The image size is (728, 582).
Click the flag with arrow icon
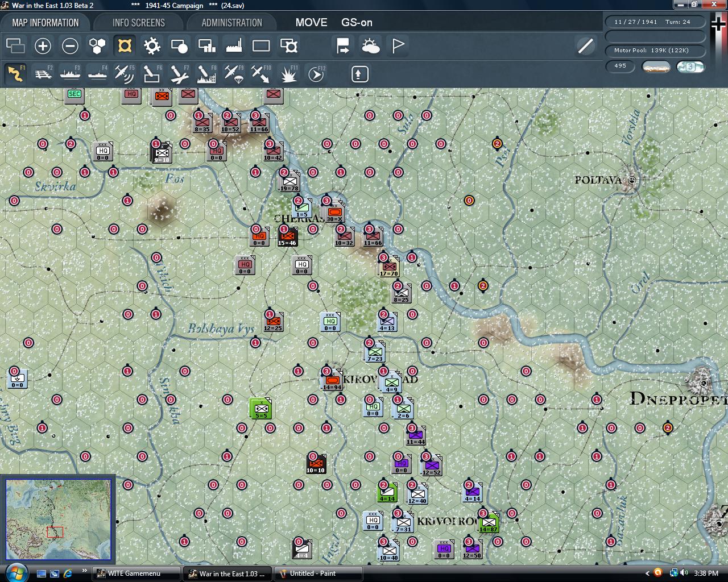(x=343, y=45)
